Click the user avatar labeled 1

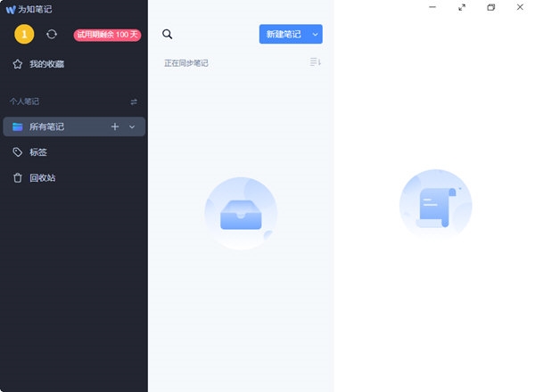[x=25, y=34]
